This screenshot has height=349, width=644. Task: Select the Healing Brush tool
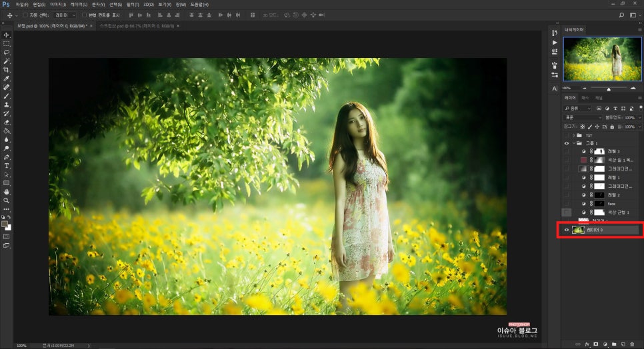(6, 87)
